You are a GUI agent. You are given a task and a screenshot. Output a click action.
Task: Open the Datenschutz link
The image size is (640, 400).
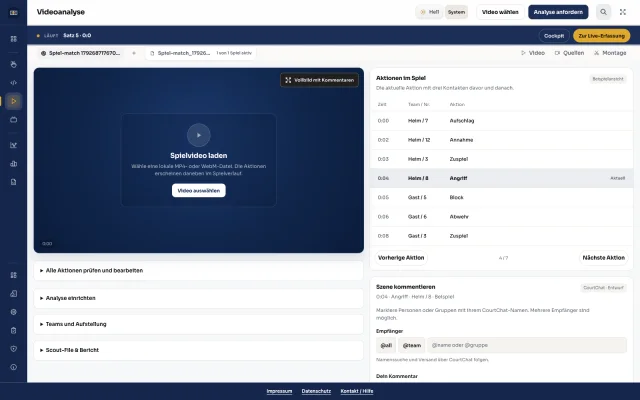[316, 391]
